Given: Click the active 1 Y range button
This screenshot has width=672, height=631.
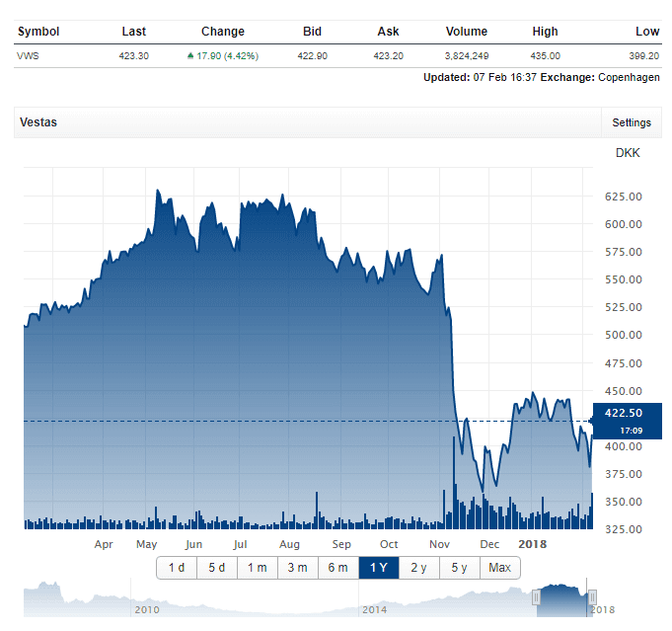Looking at the screenshot, I should (379, 568).
